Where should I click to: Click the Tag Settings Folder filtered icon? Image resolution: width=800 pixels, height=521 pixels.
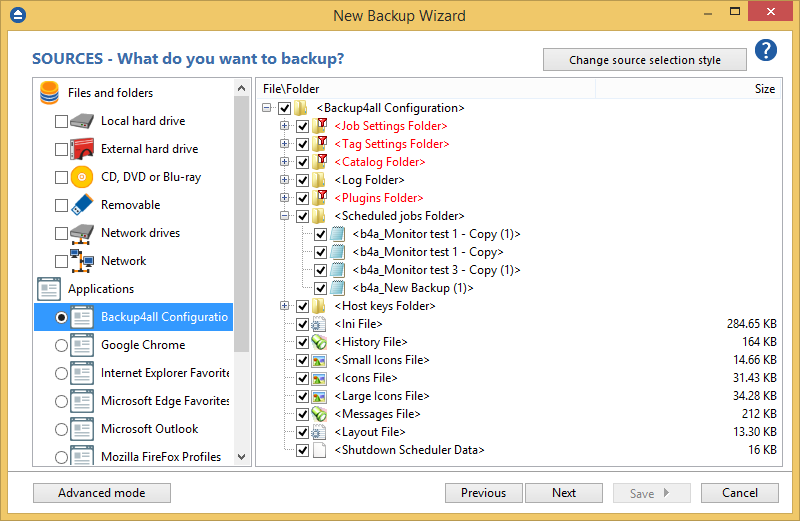coord(319,143)
